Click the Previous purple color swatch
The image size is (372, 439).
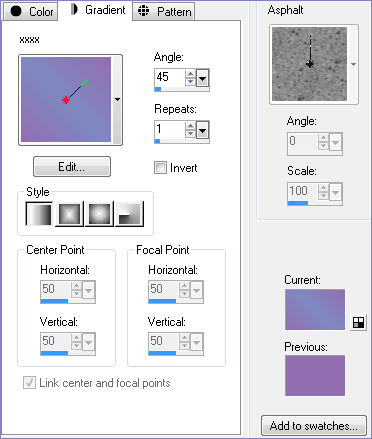click(x=315, y=376)
